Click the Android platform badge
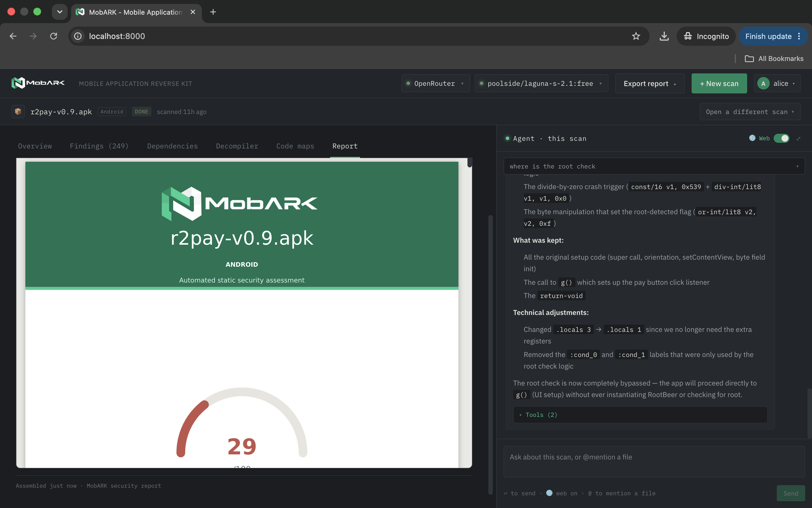The image size is (812, 508). click(112, 111)
